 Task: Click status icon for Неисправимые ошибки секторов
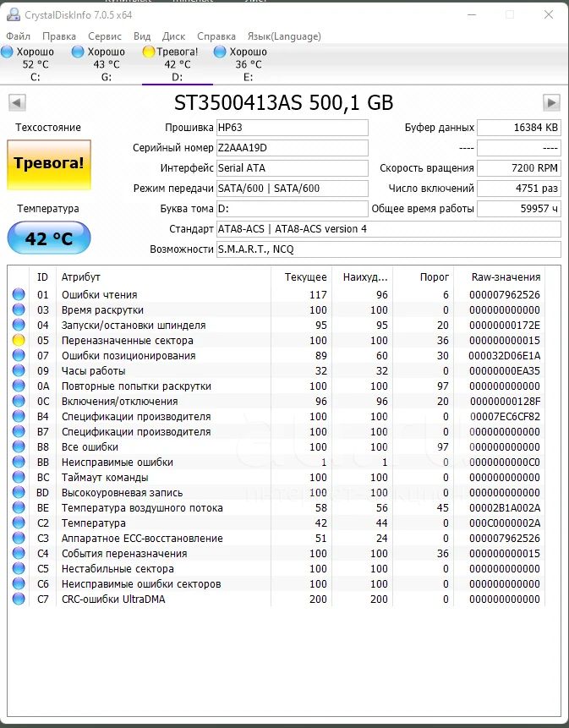[x=19, y=583]
